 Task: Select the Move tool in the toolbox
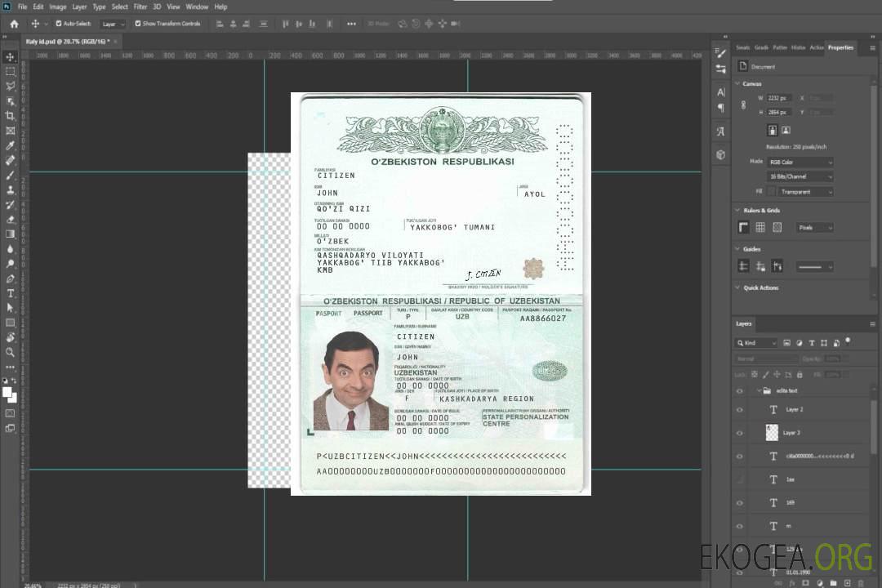point(10,57)
